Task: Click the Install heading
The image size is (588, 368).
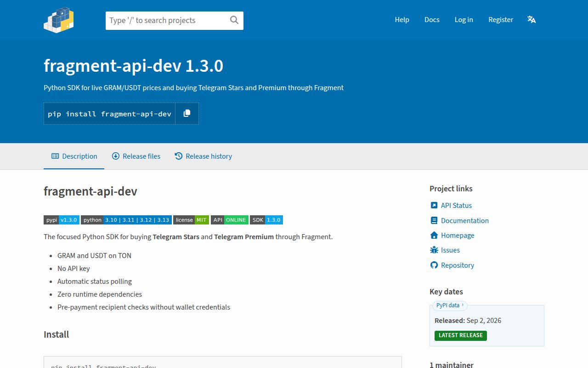Action: coord(57,334)
